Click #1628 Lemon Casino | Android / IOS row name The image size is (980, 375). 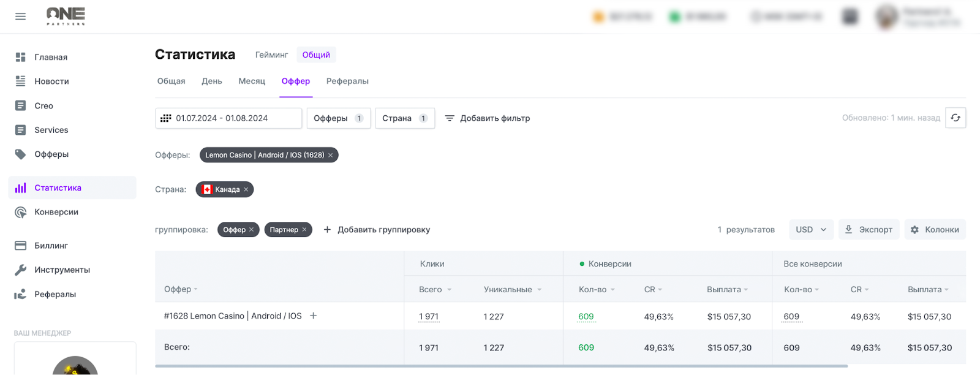tap(233, 316)
